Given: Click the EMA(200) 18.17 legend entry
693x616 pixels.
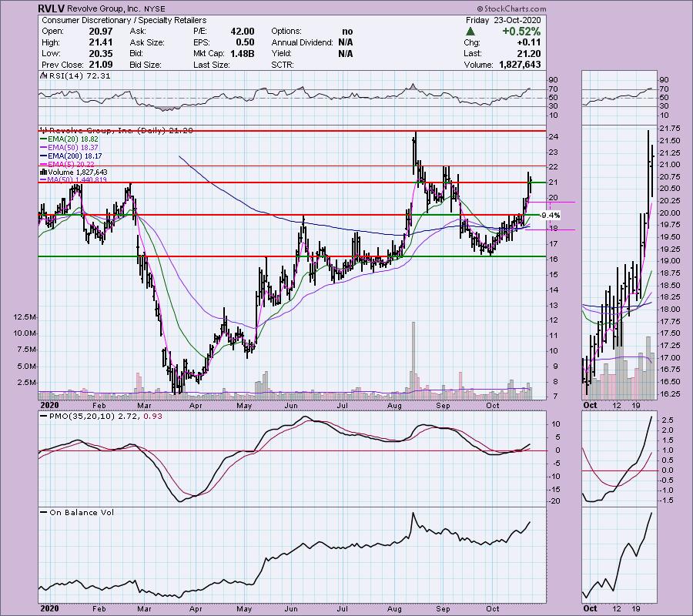Looking at the screenshot, I should (75, 156).
